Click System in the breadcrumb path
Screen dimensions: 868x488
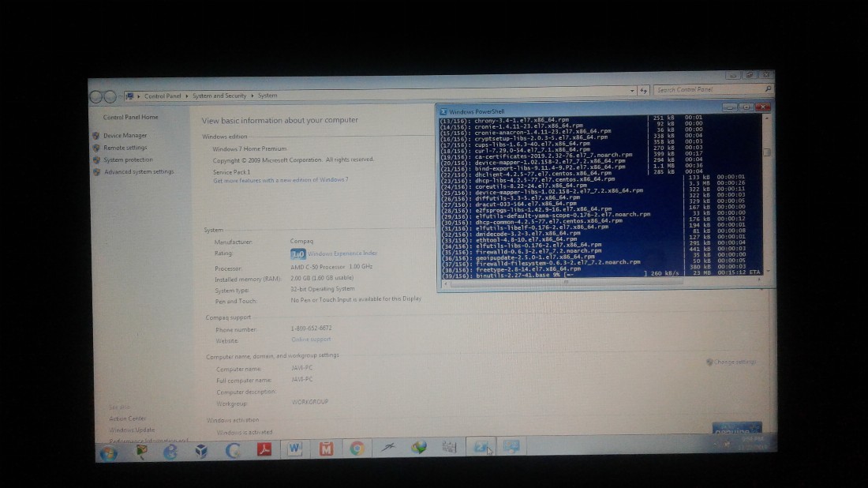(268, 96)
